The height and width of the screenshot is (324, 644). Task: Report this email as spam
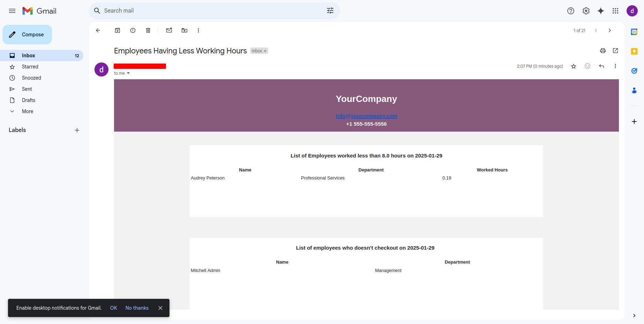[133, 30]
